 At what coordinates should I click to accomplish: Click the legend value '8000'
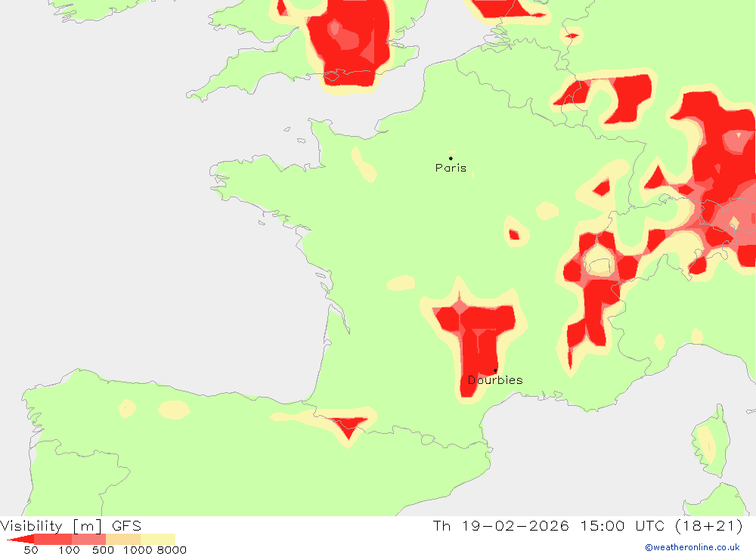[x=172, y=550]
